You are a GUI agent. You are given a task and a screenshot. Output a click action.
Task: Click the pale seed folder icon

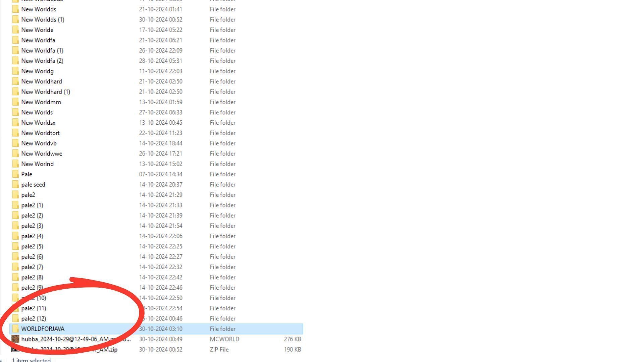point(15,185)
